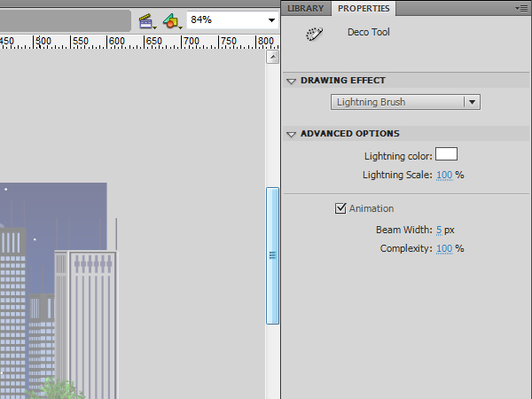Collapse the Drawing Effect section
Screen dimensions: 532x399
[x=291, y=81]
